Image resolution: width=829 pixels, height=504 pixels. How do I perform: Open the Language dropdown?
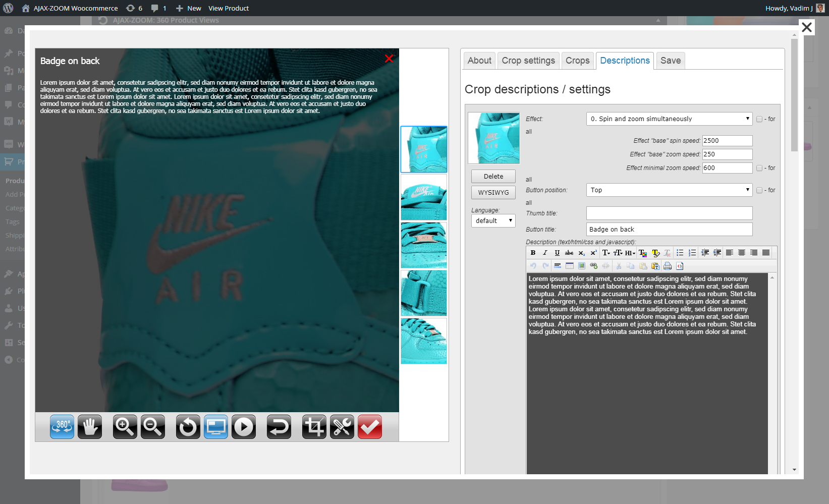tap(493, 220)
